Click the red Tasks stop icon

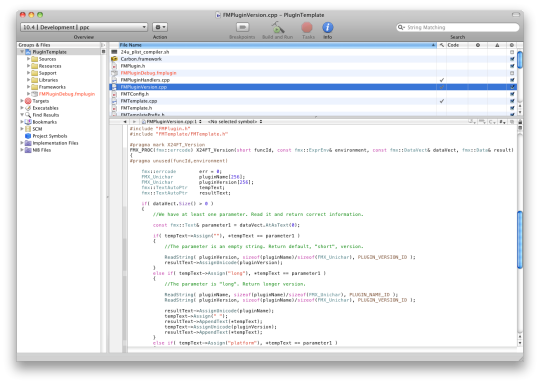pyautogui.click(x=307, y=27)
